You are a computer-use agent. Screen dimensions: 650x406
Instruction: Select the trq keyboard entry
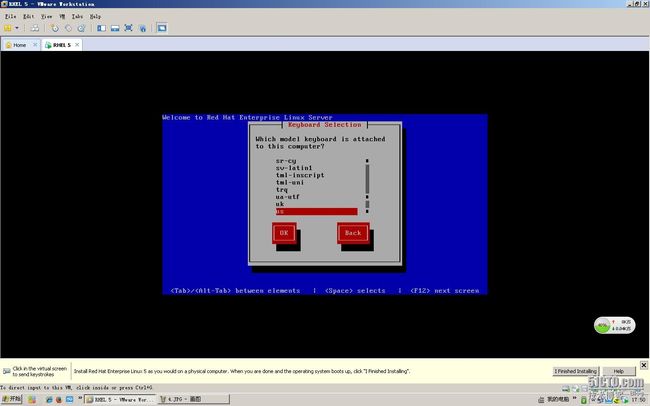pos(281,190)
